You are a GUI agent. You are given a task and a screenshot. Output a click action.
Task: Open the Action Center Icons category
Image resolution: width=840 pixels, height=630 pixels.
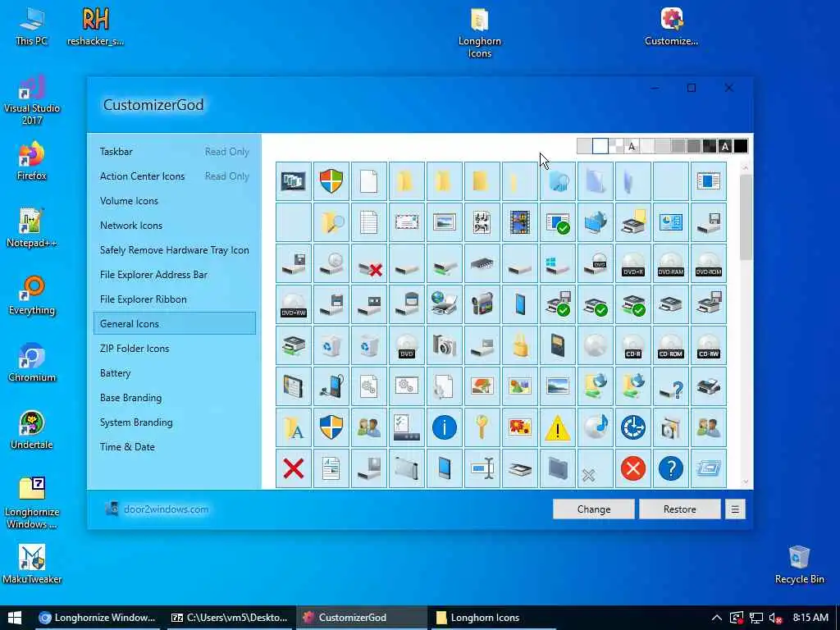[x=174, y=176]
